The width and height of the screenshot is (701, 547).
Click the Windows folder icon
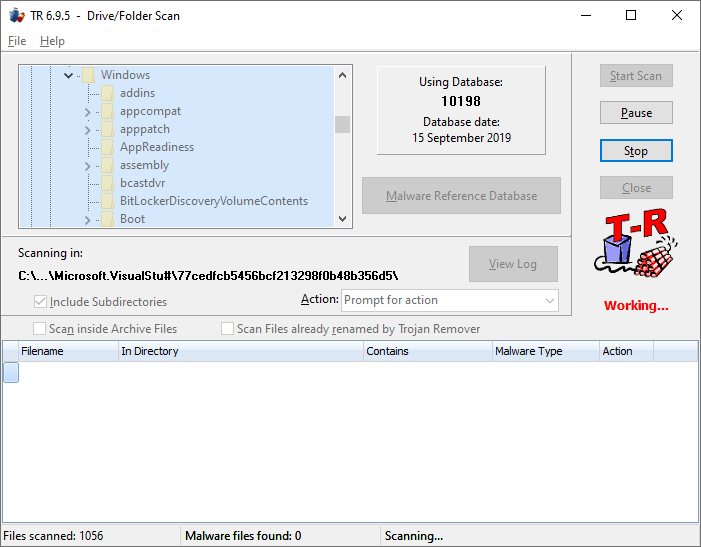pyautogui.click(x=88, y=75)
